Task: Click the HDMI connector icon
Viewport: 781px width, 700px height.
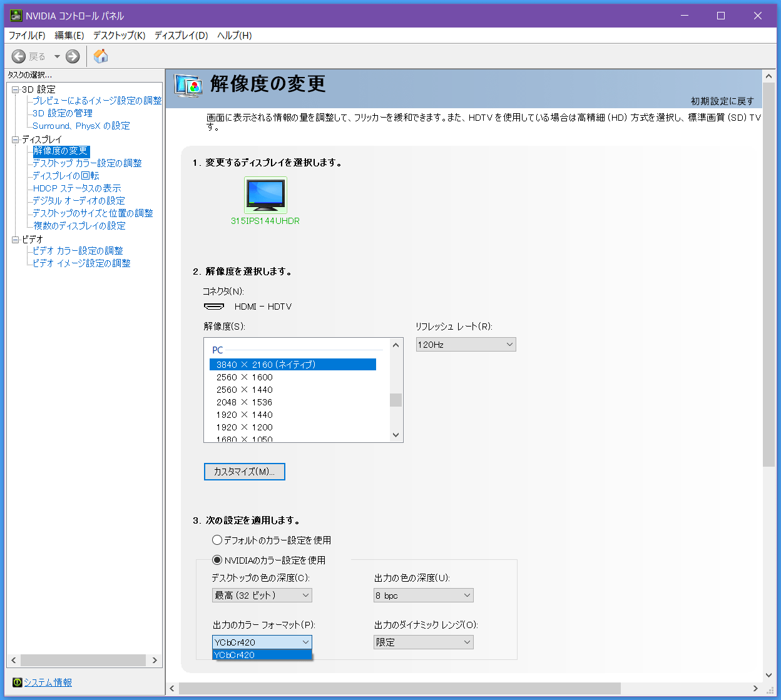Action: [214, 307]
